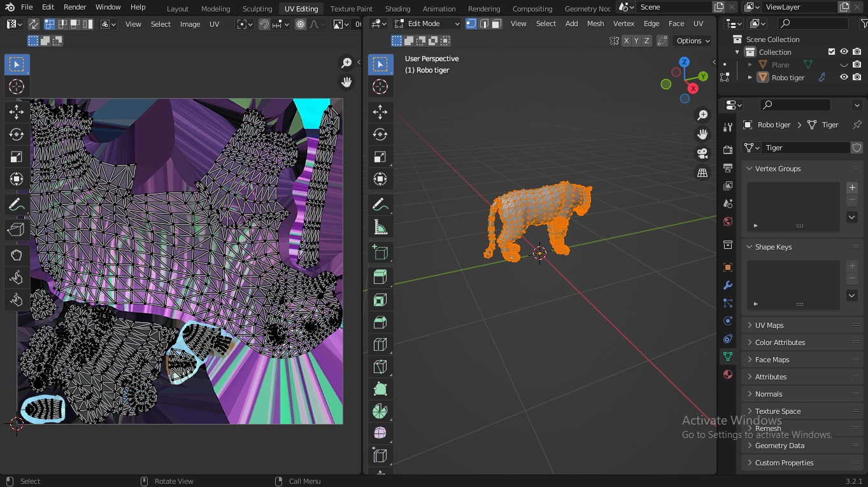Click the pan hand icon in UV editor
This screenshot has width=868, height=487.
(346, 82)
